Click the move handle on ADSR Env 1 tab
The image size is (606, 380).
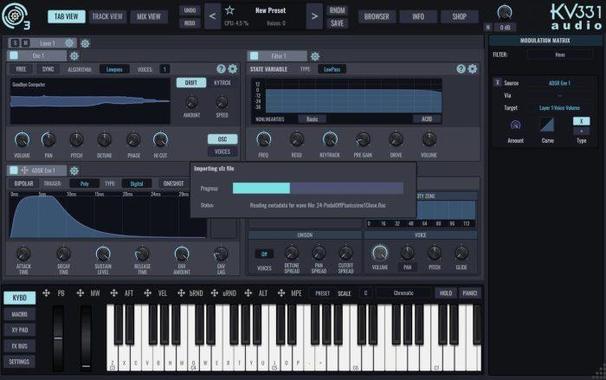click(24, 170)
